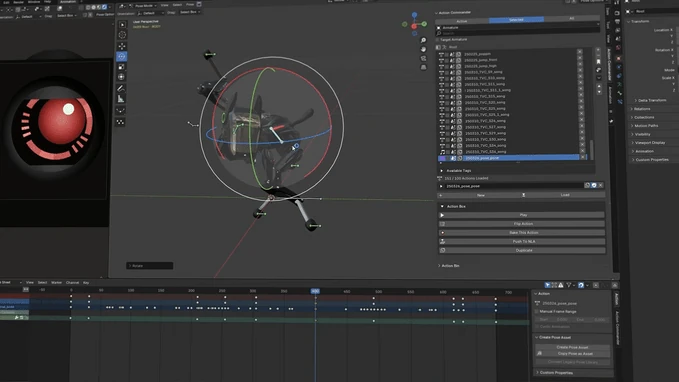Open the dope sheet Marker menu
This screenshot has width=679, height=382.
tap(56, 282)
